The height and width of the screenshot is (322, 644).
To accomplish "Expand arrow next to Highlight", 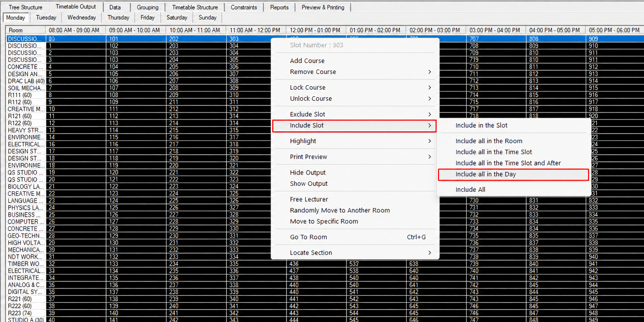I will (430, 141).
